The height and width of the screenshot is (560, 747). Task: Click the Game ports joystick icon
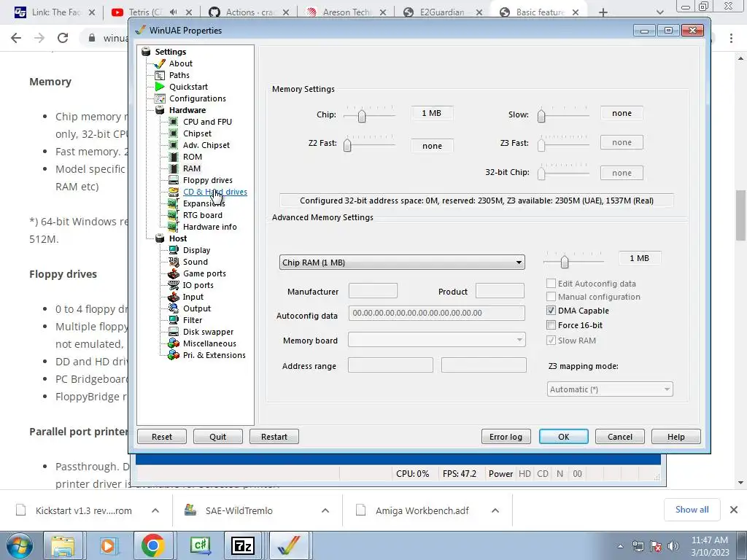pyautogui.click(x=174, y=273)
